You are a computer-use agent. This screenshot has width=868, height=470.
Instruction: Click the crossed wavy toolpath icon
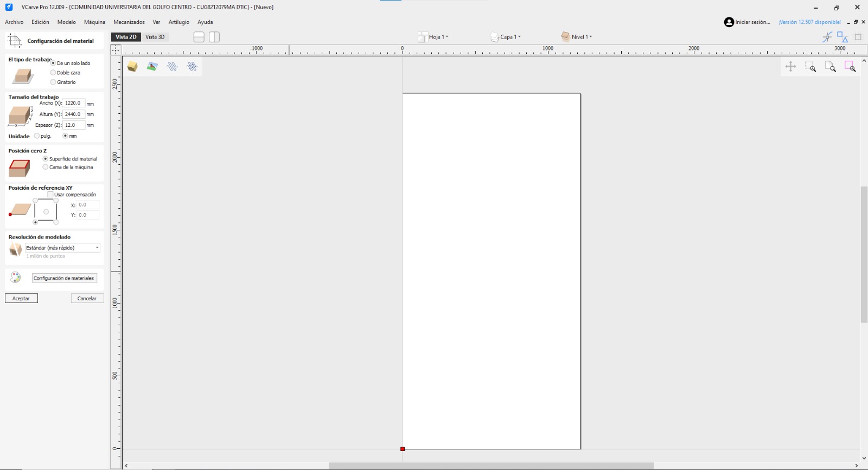pyautogui.click(x=192, y=67)
